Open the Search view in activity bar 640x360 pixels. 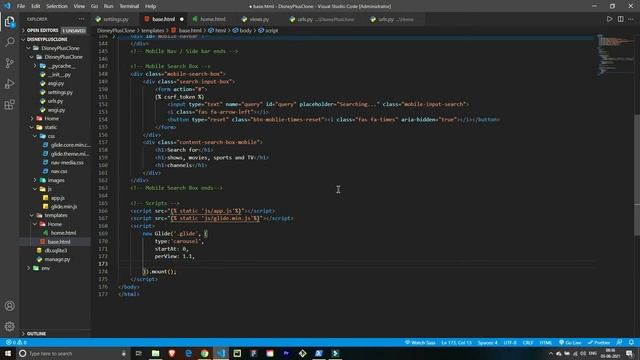pyautogui.click(x=9, y=42)
